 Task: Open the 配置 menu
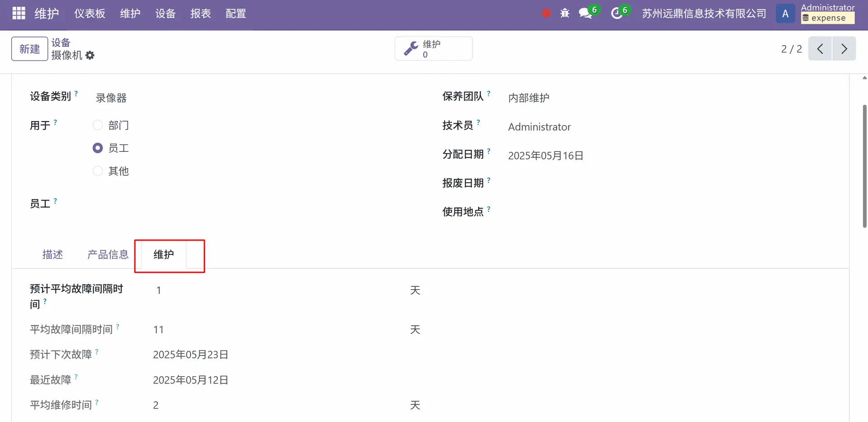coord(236,14)
